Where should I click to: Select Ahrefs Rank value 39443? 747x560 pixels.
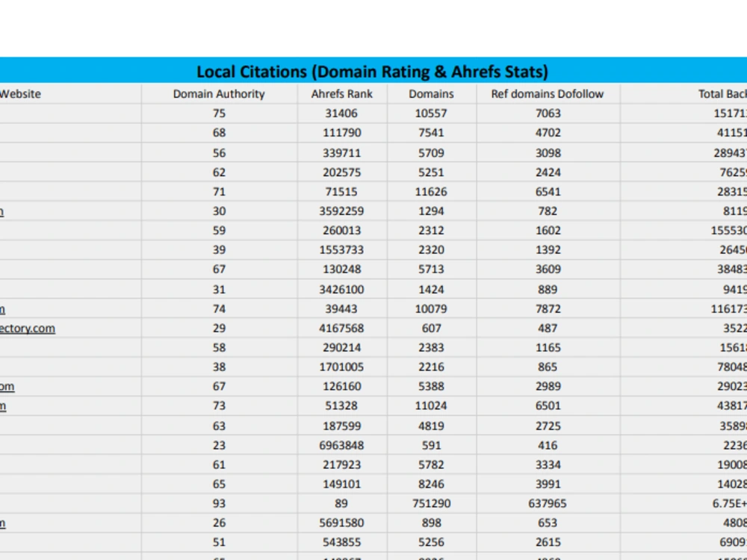click(341, 309)
